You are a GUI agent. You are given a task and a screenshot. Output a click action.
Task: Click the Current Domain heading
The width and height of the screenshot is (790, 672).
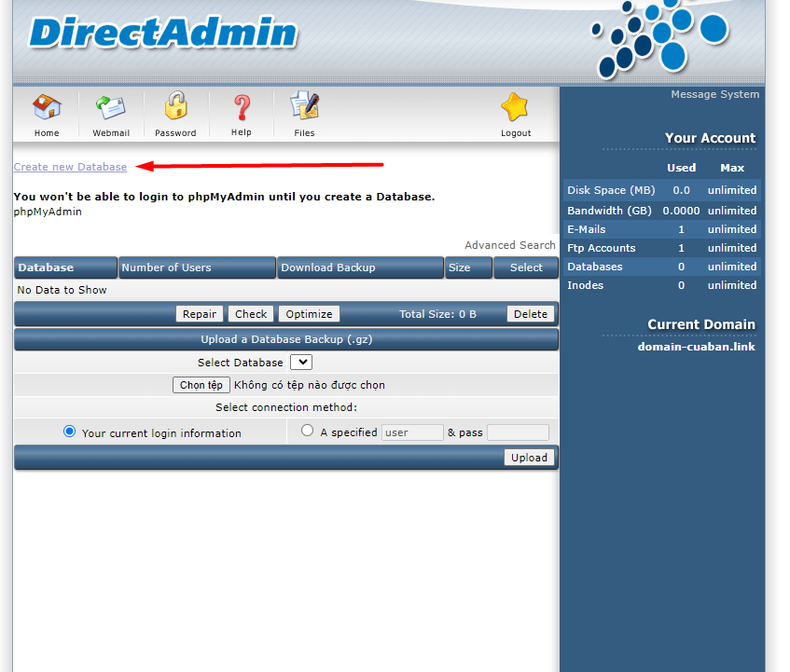701,324
